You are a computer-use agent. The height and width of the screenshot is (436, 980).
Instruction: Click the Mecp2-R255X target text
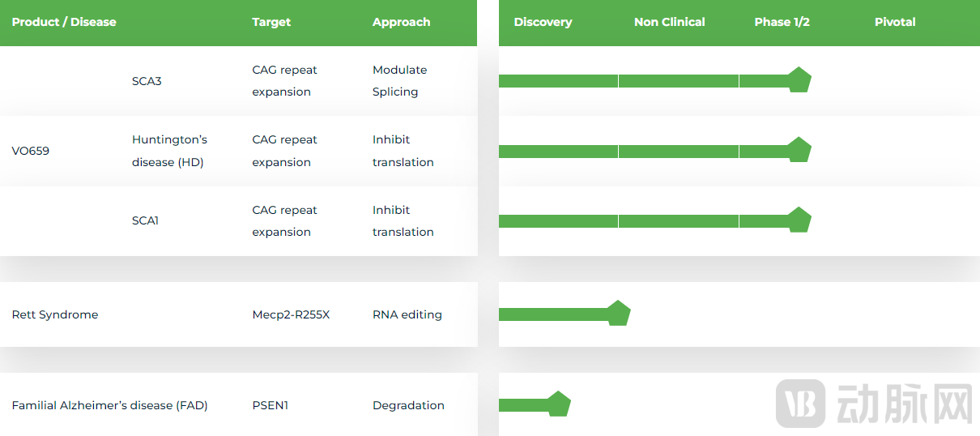(291, 314)
